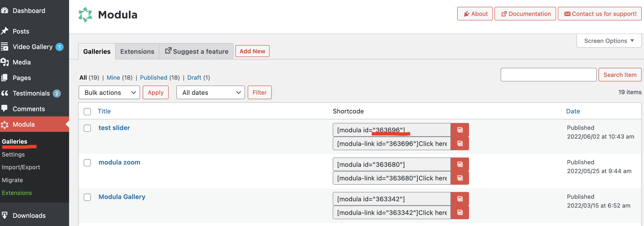The width and height of the screenshot is (644, 226).
Task: Click the Filter button
Action: pyautogui.click(x=260, y=92)
